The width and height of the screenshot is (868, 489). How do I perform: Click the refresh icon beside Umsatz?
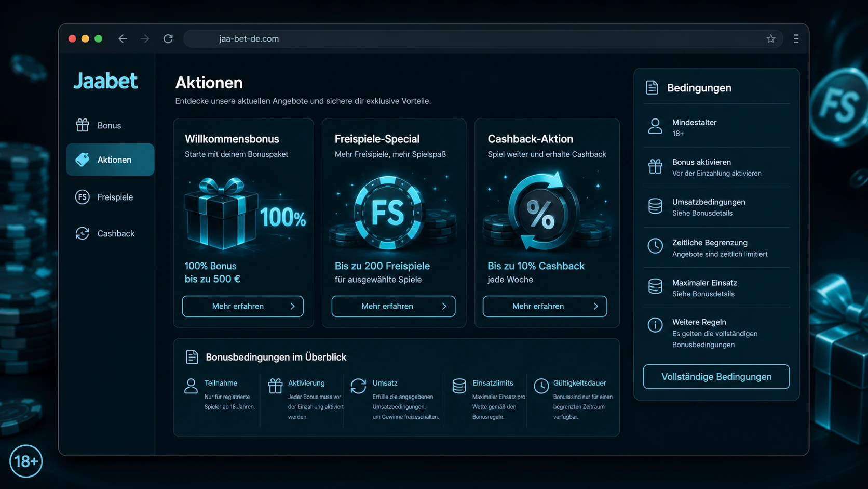point(358,386)
